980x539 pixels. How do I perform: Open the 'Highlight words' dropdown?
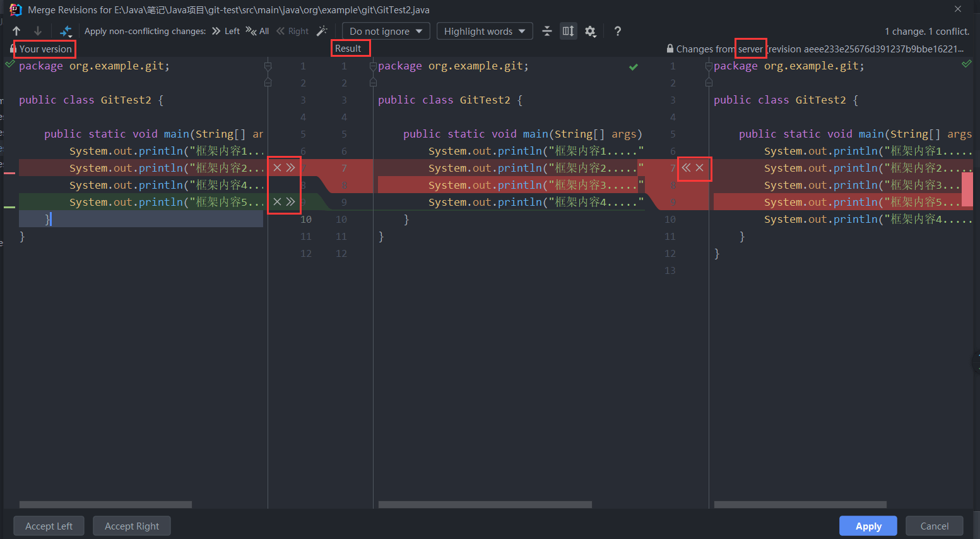coord(485,31)
